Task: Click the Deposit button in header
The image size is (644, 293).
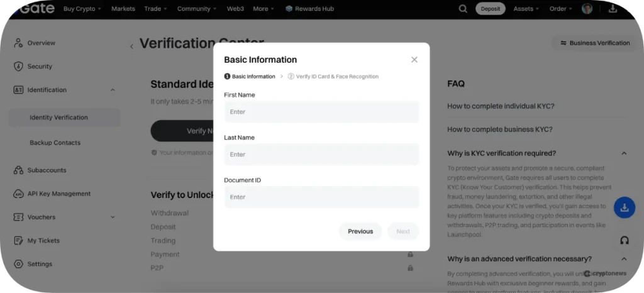Action: pos(491,9)
